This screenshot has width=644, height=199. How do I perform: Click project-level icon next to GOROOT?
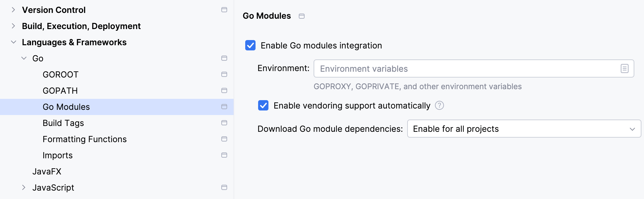tap(224, 74)
